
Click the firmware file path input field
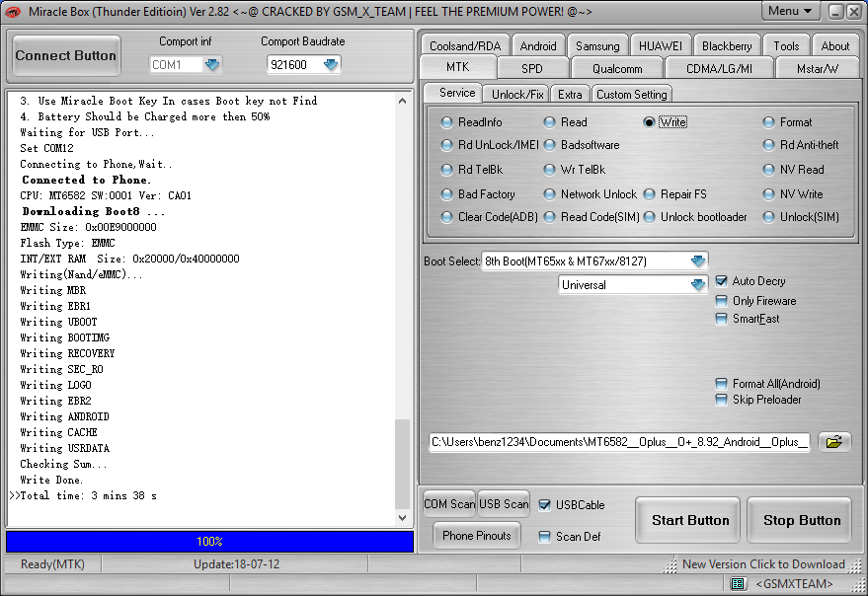pos(619,442)
